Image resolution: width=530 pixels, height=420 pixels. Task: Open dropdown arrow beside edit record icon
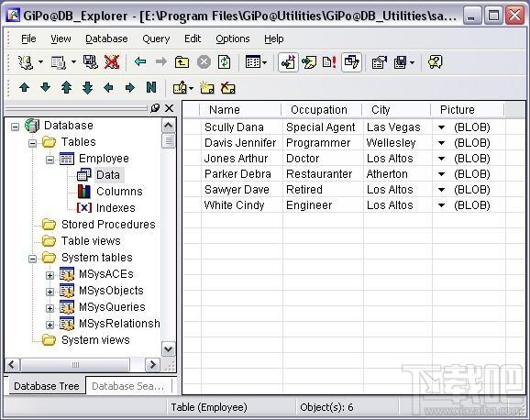coord(191,89)
